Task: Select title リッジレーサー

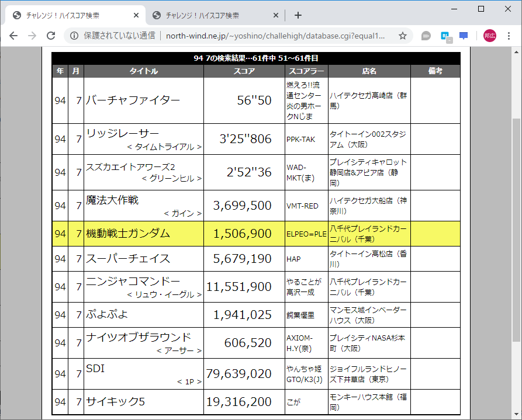Action: 123,133
